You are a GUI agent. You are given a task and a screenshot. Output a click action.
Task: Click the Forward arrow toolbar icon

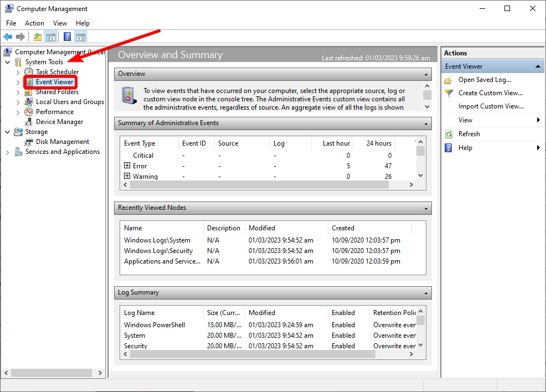click(20, 37)
